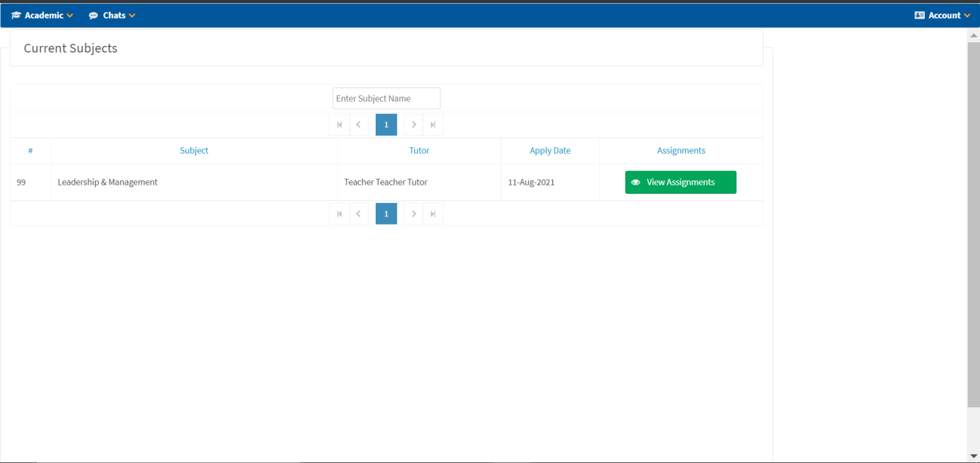
Task: Go to first page in bottom pagination
Action: [x=339, y=214]
